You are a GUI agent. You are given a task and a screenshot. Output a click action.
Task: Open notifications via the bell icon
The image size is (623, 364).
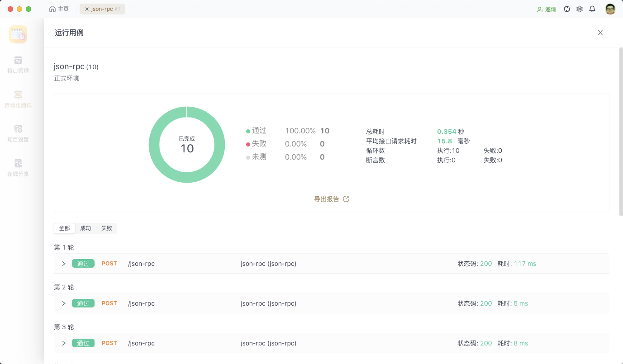click(x=592, y=9)
